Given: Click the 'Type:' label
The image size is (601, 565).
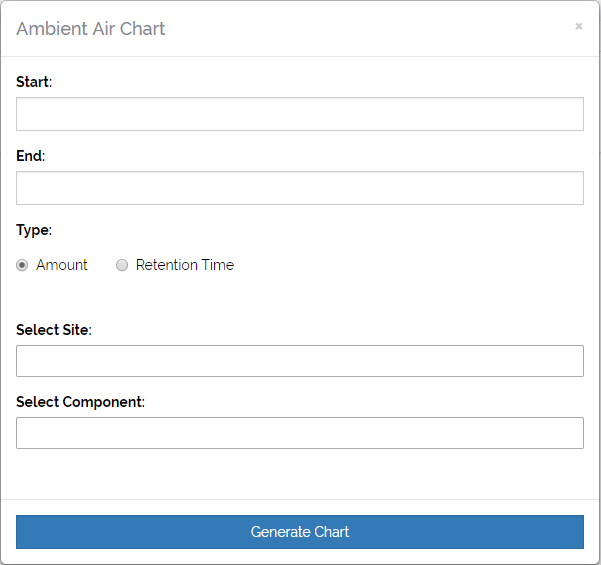Looking at the screenshot, I should point(34,230).
